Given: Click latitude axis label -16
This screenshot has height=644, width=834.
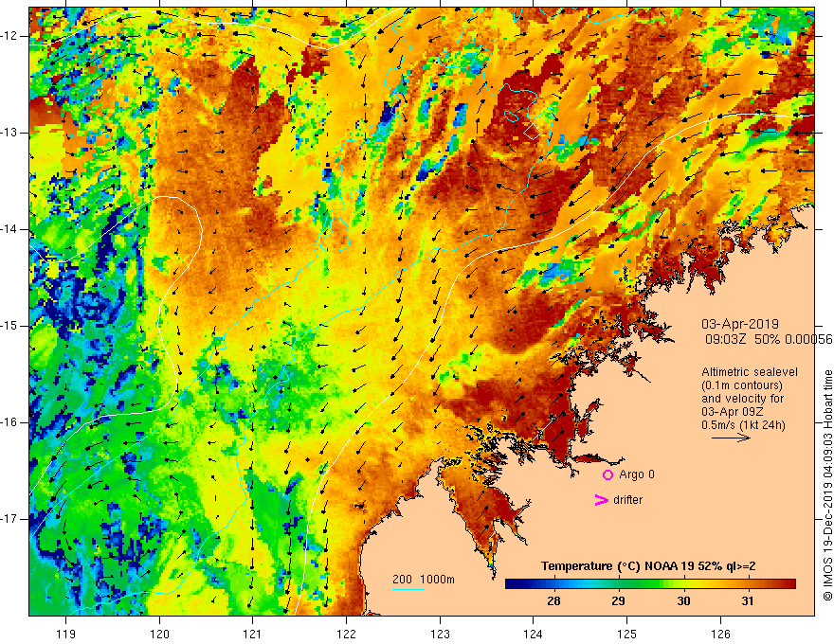Looking at the screenshot, I should click(x=9, y=422).
